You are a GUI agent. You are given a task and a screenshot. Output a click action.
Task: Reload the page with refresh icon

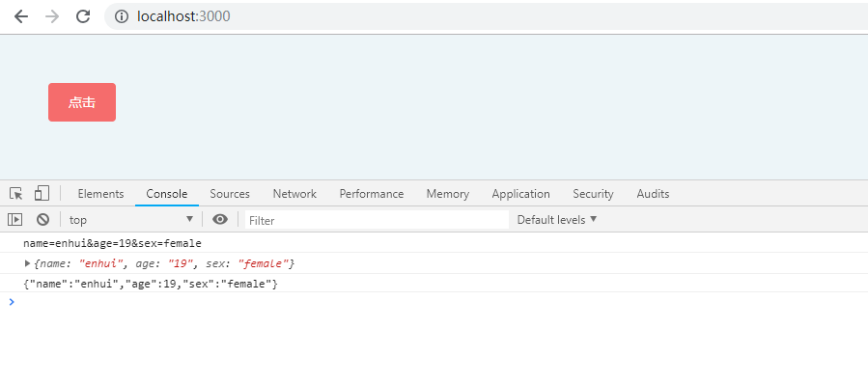tap(83, 16)
